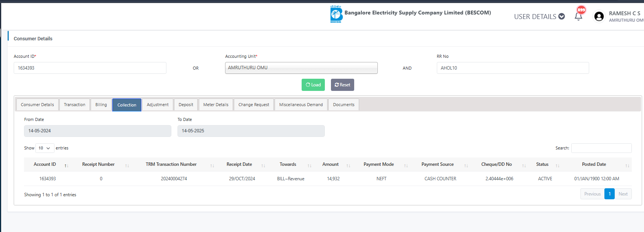Click the BESCOM logo icon
The image size is (644, 232).
[336, 14]
